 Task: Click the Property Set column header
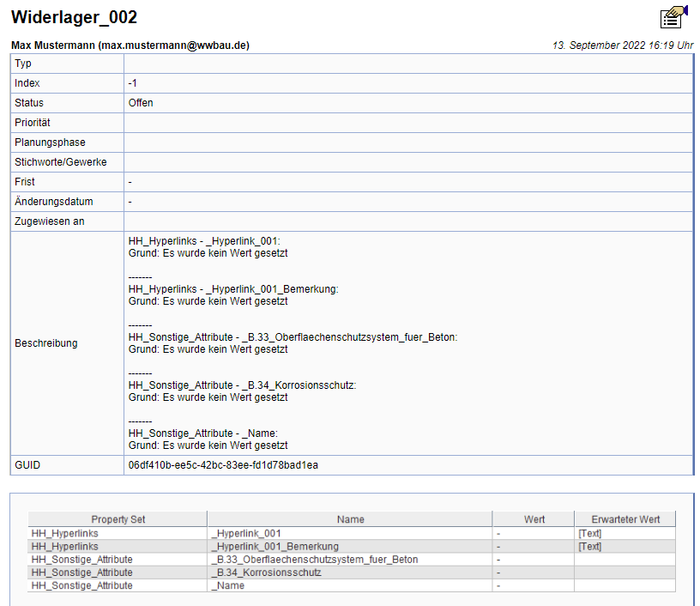point(118,519)
